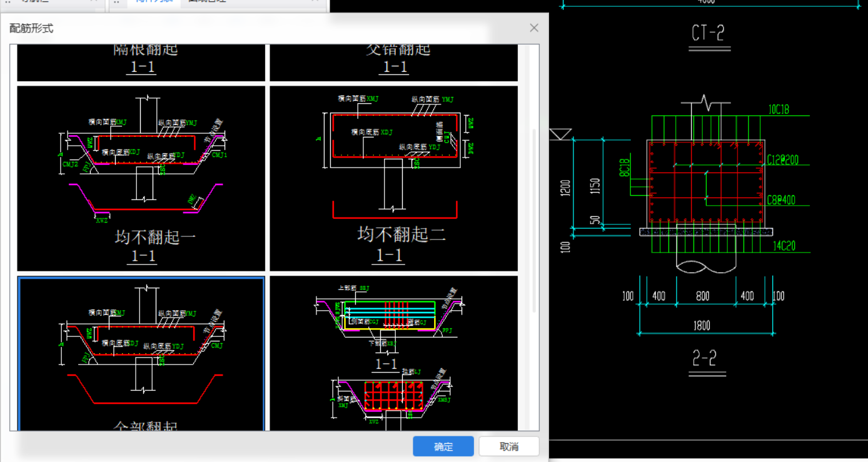The image size is (868, 462).
Task: Click the 800 dimension text
Action: tap(703, 296)
